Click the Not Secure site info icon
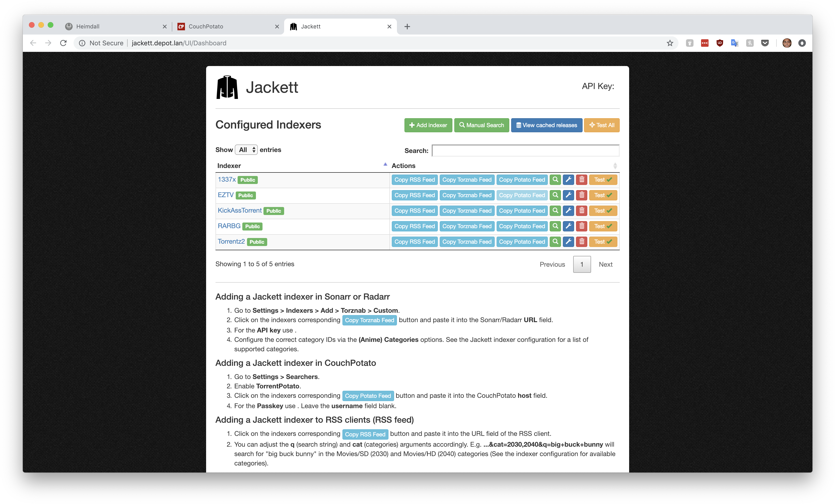 tap(82, 43)
